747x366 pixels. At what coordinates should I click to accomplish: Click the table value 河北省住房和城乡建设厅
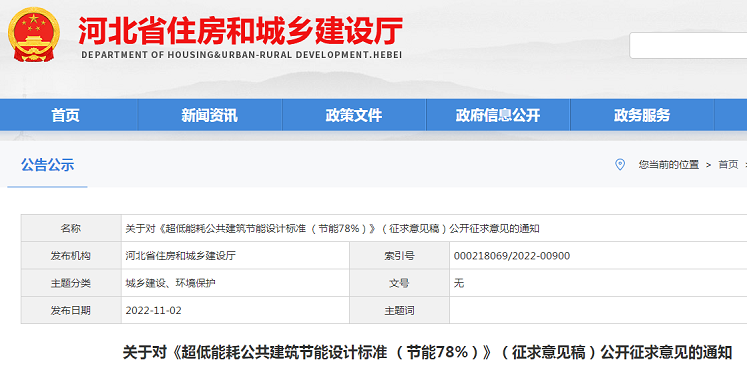coord(181,256)
